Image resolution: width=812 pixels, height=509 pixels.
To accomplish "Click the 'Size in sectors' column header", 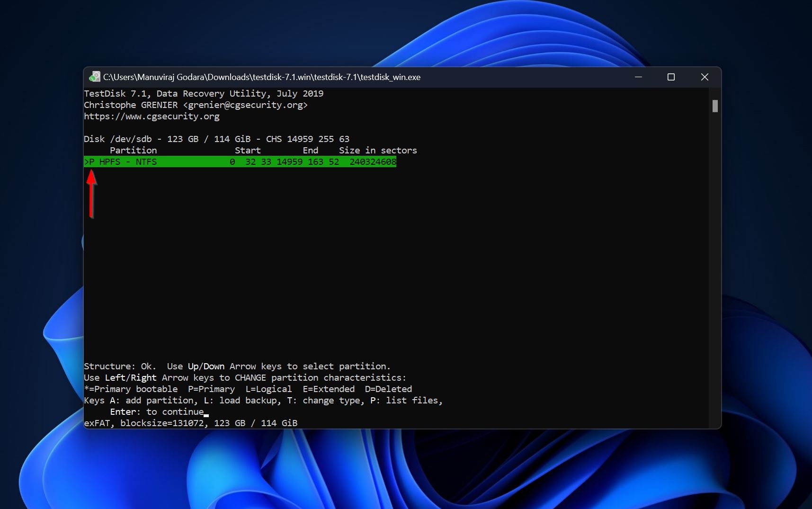I will coord(378,151).
